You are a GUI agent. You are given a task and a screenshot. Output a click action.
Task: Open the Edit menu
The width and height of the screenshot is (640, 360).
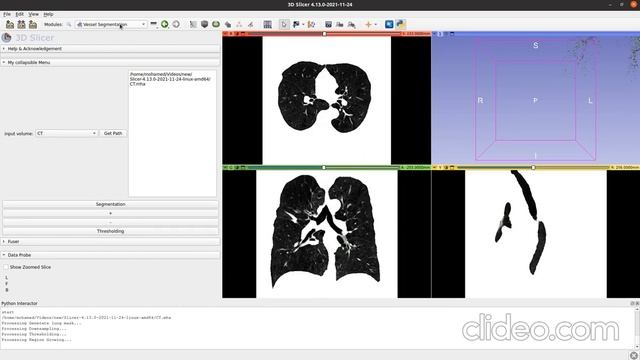click(x=19, y=14)
